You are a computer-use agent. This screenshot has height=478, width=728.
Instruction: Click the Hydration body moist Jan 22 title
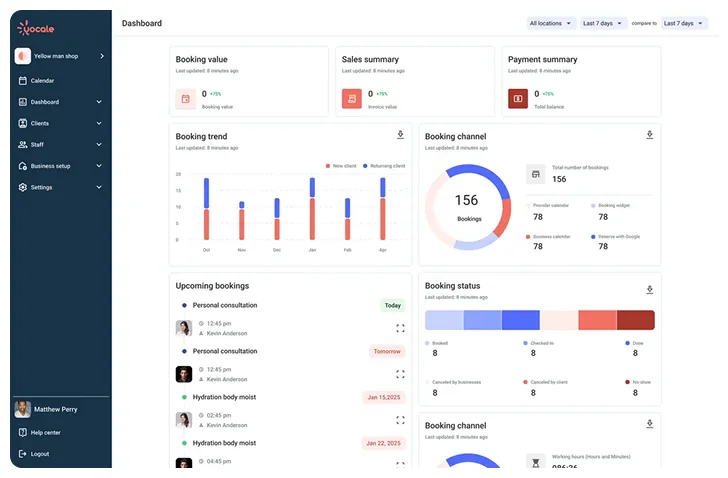(224, 444)
